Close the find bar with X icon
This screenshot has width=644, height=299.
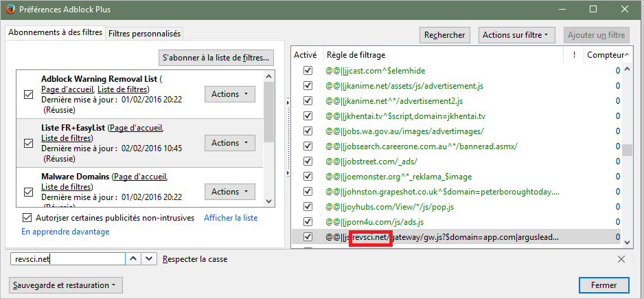tap(621, 259)
